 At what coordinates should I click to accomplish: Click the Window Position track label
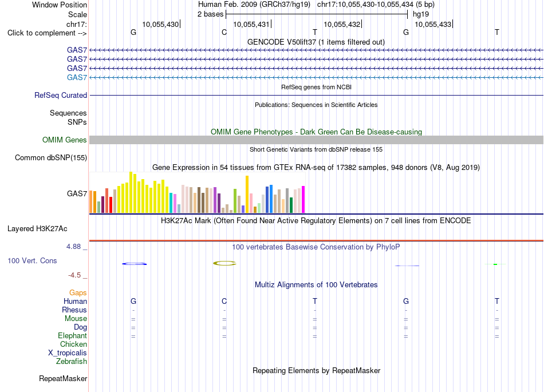tap(60, 5)
